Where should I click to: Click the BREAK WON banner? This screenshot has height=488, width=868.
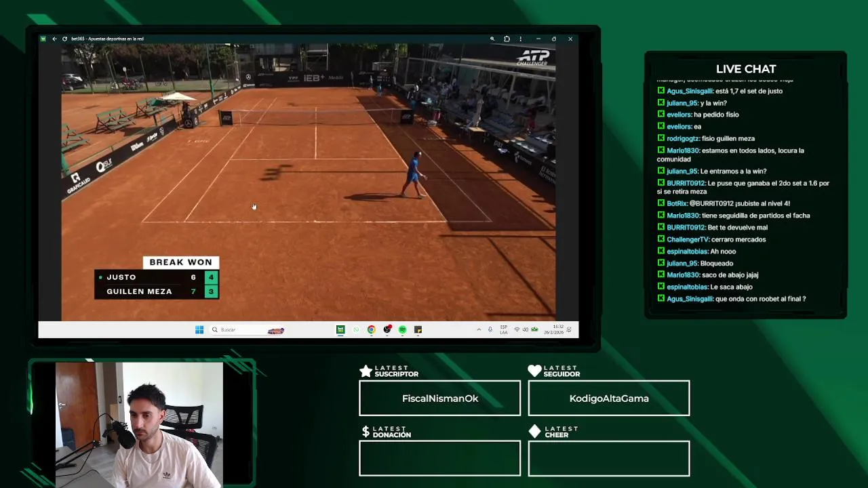tap(180, 262)
